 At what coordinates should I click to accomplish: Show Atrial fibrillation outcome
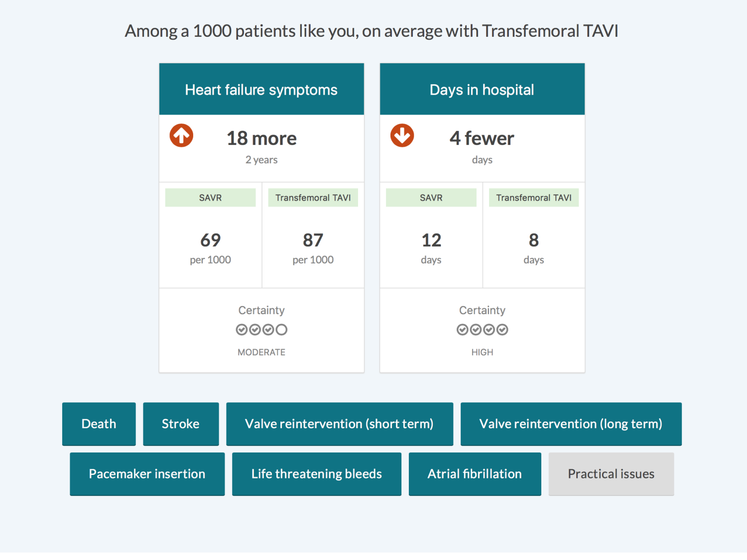pyautogui.click(x=475, y=474)
